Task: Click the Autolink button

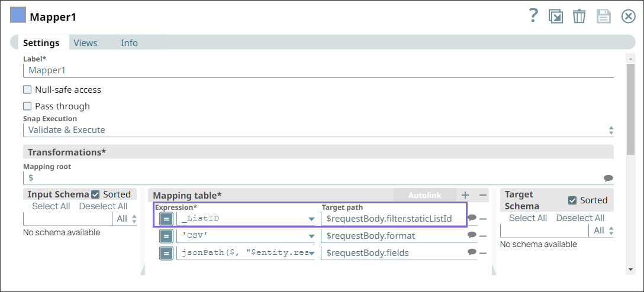Action: point(424,195)
